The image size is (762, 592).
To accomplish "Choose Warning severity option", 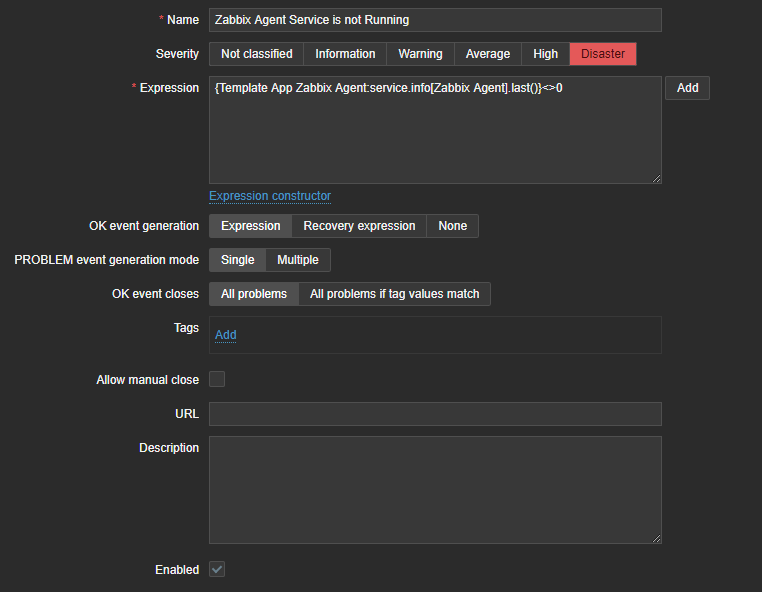I will tap(420, 54).
